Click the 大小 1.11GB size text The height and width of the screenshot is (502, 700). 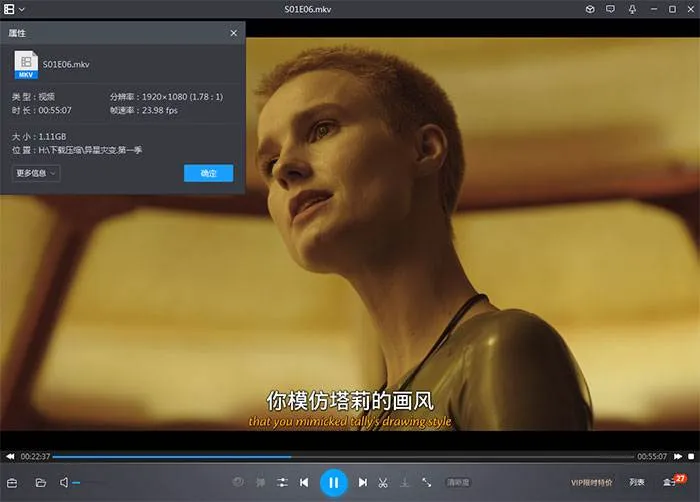[39, 137]
